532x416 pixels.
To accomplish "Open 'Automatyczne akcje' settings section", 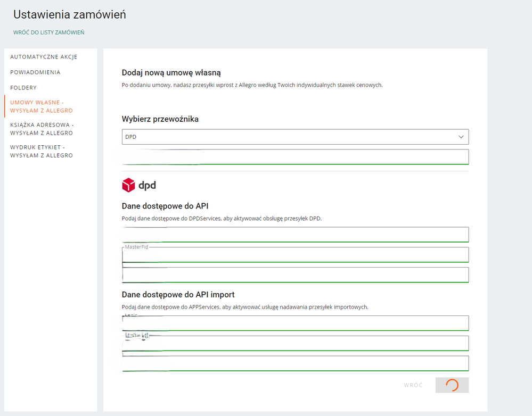I will click(44, 57).
